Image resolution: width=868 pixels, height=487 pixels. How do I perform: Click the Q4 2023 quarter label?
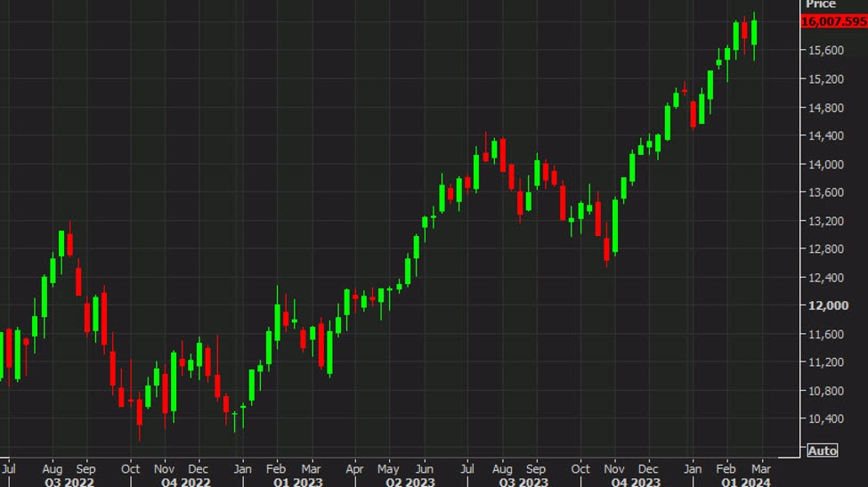coord(636,482)
